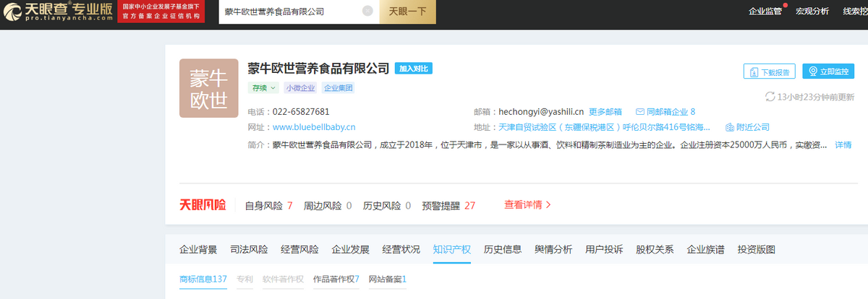Open 宏观分析 in the top navigation
The width and height of the screenshot is (868, 299).
pos(812,12)
